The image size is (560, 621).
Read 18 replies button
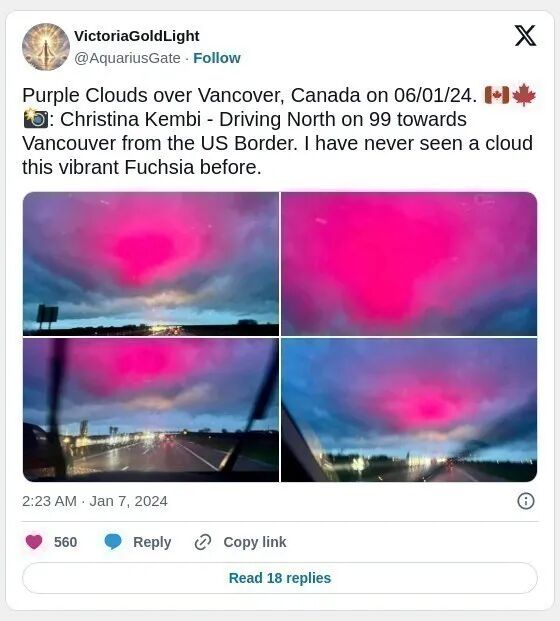tap(280, 578)
